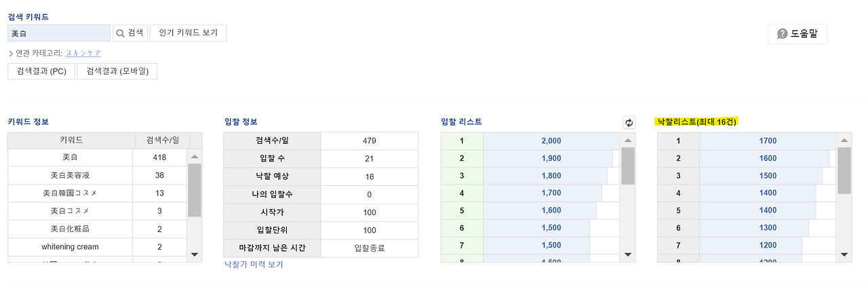
Task: Open the 도움말 help button
Action: click(797, 34)
